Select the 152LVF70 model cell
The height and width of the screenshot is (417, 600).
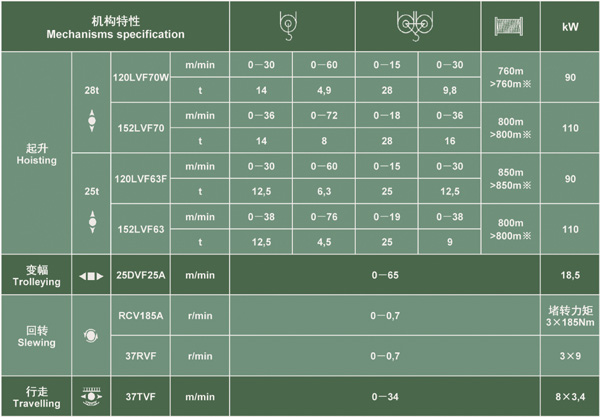coord(140,128)
